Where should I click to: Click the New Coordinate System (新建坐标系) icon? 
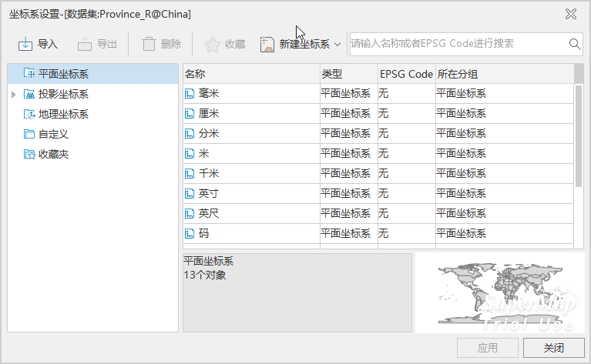[267, 45]
